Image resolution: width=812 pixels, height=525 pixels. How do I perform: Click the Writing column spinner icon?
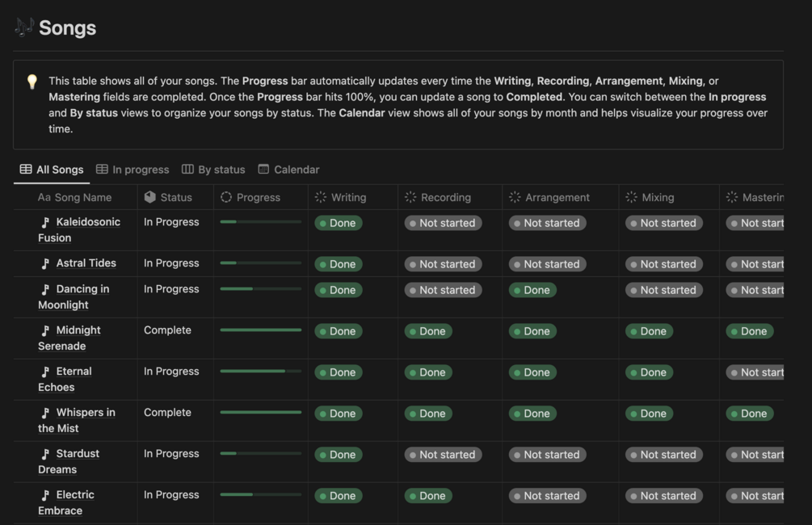(321, 197)
